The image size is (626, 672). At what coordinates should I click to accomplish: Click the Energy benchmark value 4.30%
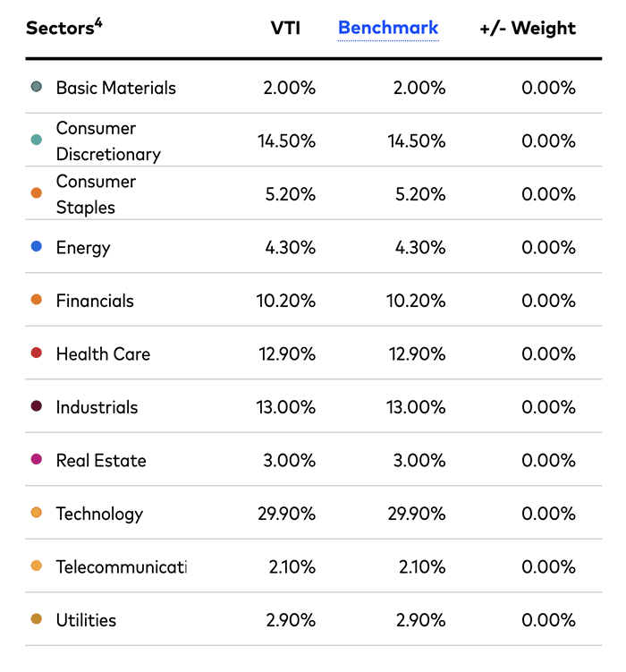pyautogui.click(x=420, y=247)
